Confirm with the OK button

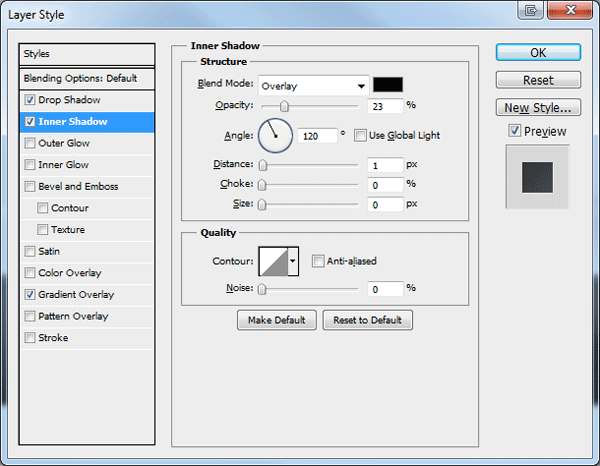pos(538,52)
